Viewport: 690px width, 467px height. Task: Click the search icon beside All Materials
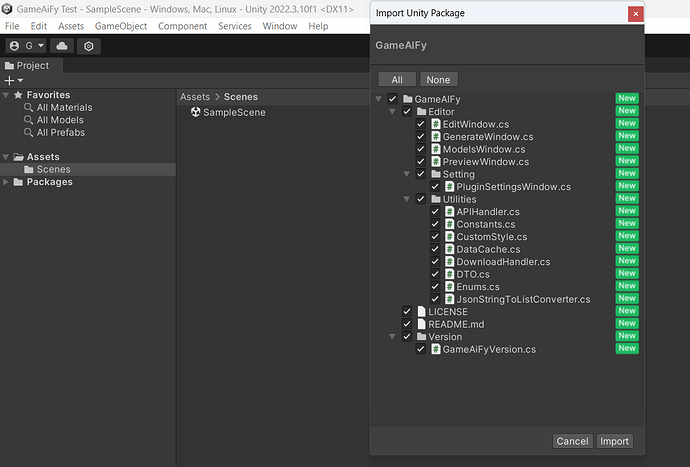(29, 107)
